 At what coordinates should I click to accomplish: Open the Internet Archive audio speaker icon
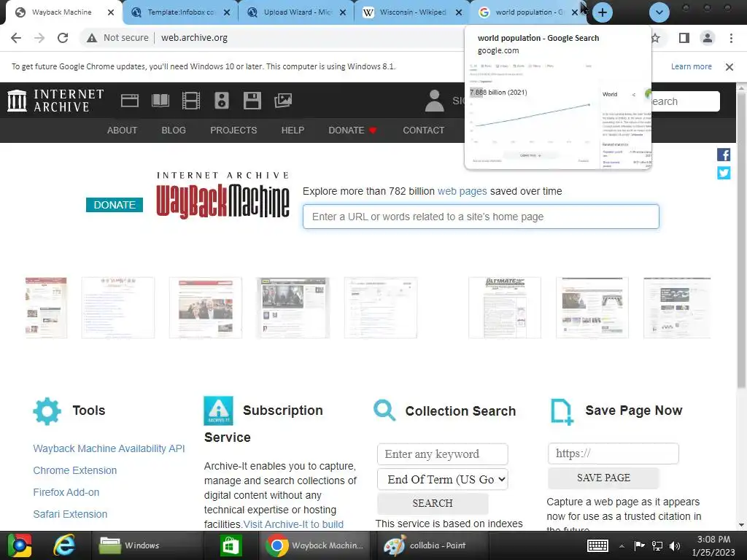pyautogui.click(x=222, y=101)
